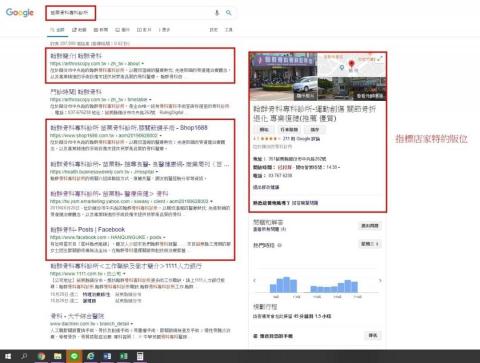480x363 pixels.
Task: Open the health.businessweekly result title
Action: 140,164
